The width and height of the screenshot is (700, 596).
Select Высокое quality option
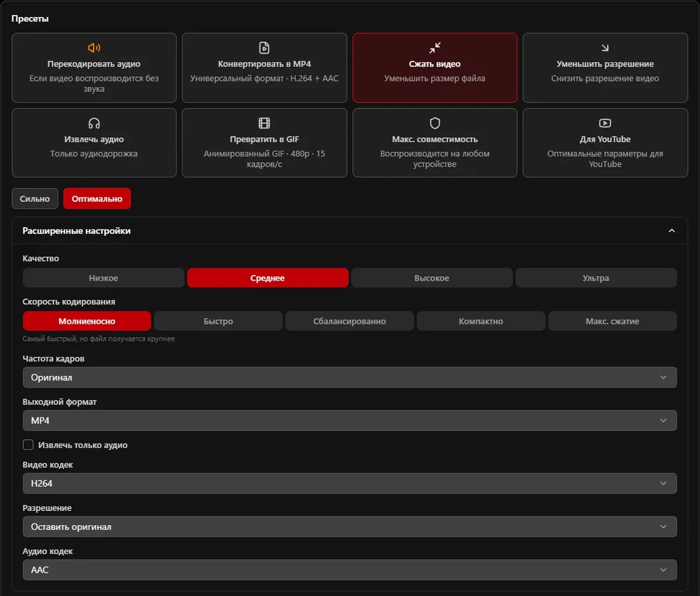tap(432, 278)
